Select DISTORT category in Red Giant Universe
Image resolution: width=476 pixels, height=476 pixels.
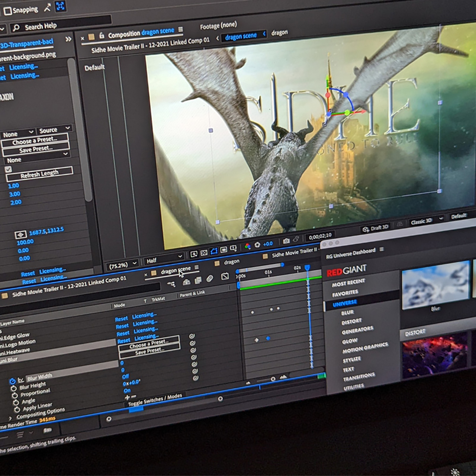tap(351, 321)
